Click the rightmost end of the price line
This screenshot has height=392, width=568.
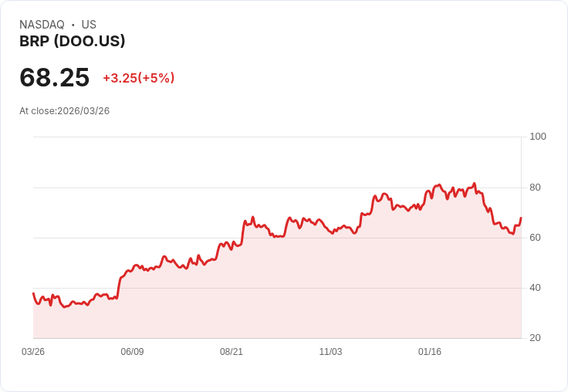click(521, 218)
